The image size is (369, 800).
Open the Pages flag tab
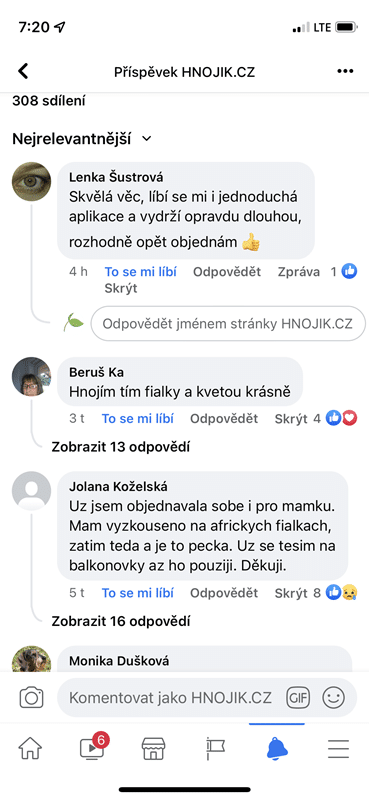(215, 748)
